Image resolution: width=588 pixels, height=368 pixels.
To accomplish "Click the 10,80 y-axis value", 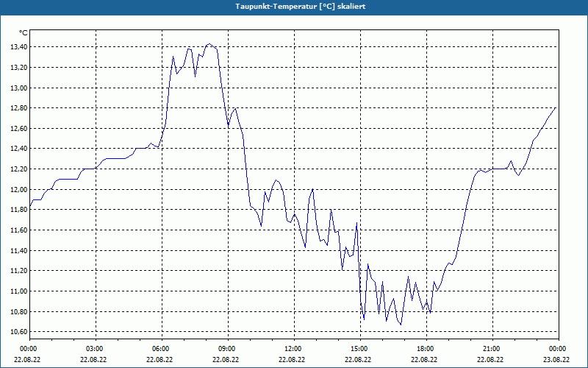I will click(19, 311).
